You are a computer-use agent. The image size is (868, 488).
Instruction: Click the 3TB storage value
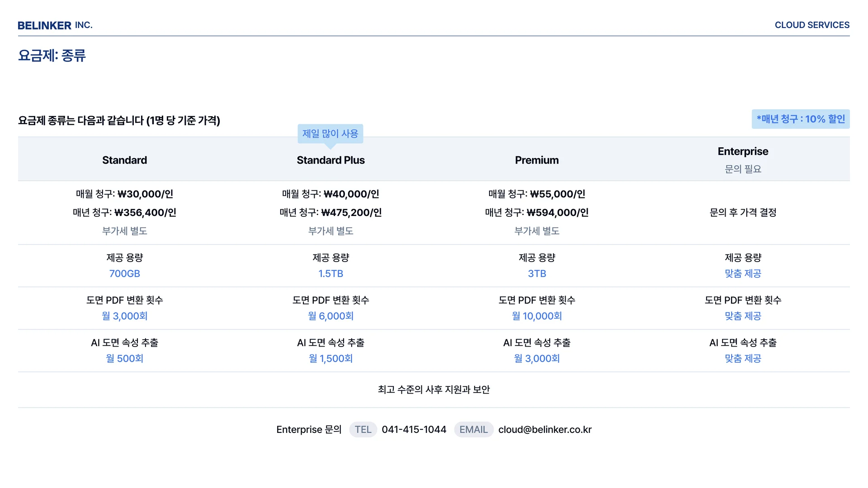point(537,274)
